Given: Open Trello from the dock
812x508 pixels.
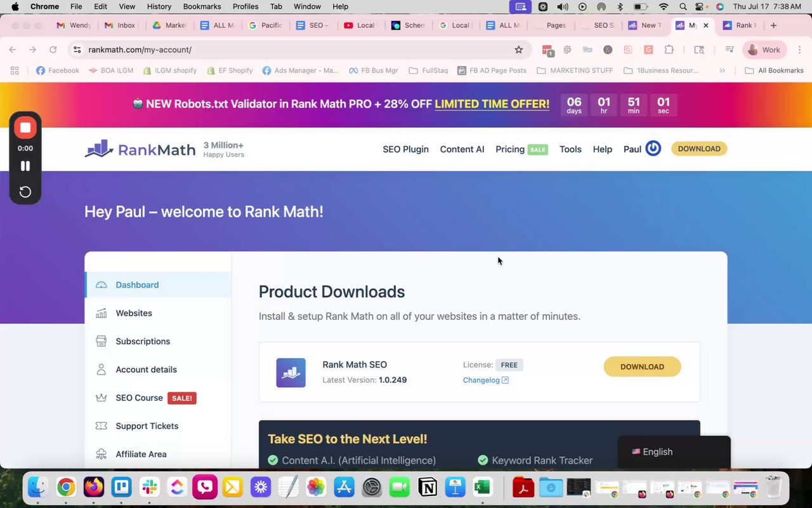Looking at the screenshot, I should pos(121,487).
